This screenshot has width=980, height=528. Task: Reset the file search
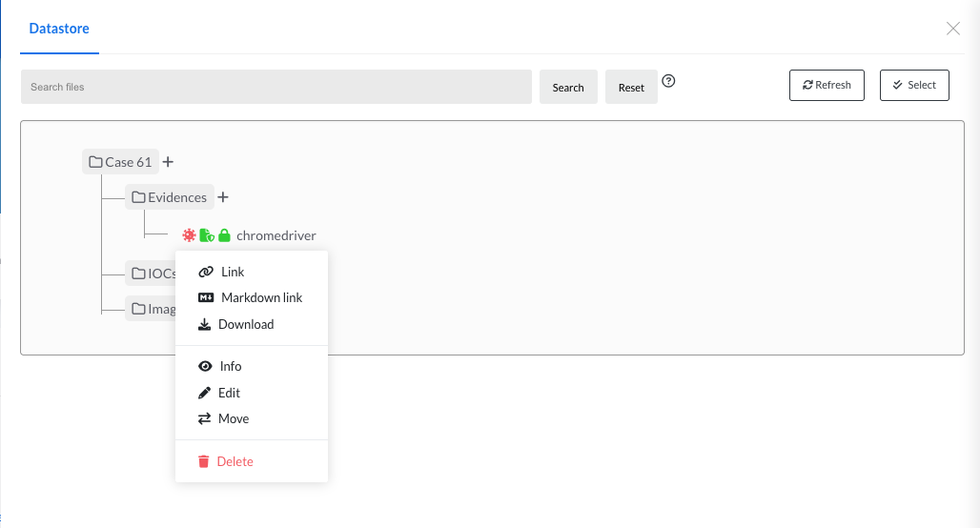click(x=631, y=87)
